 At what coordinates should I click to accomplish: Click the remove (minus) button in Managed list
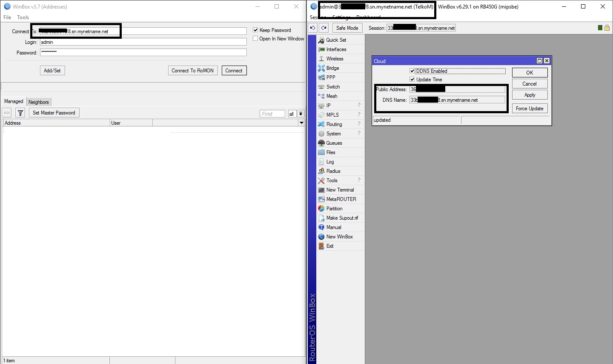(x=7, y=113)
